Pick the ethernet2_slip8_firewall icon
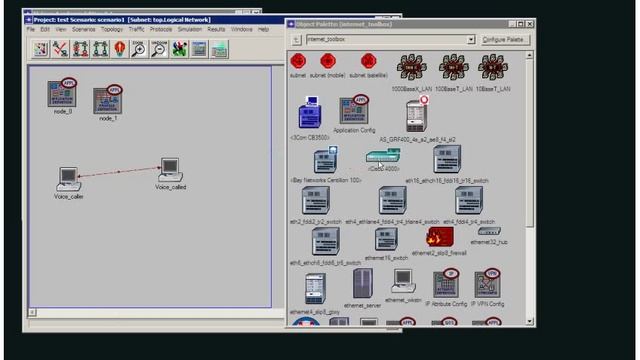Viewport: 640px width, 360px height. click(x=440, y=237)
